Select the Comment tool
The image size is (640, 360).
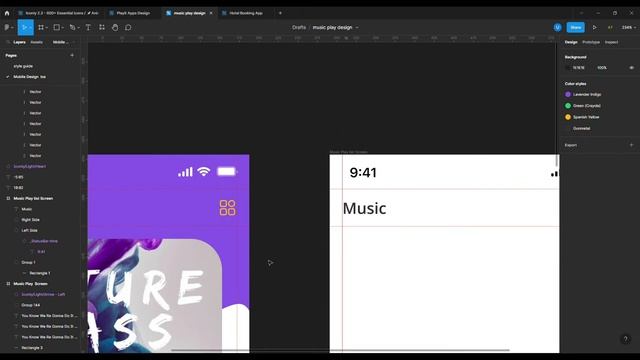[128, 27]
